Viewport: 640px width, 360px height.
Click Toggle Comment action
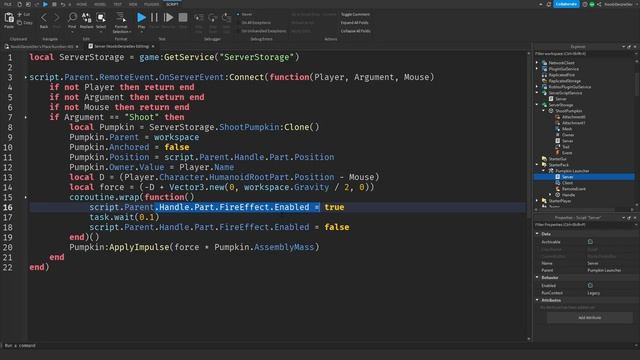pos(355,14)
